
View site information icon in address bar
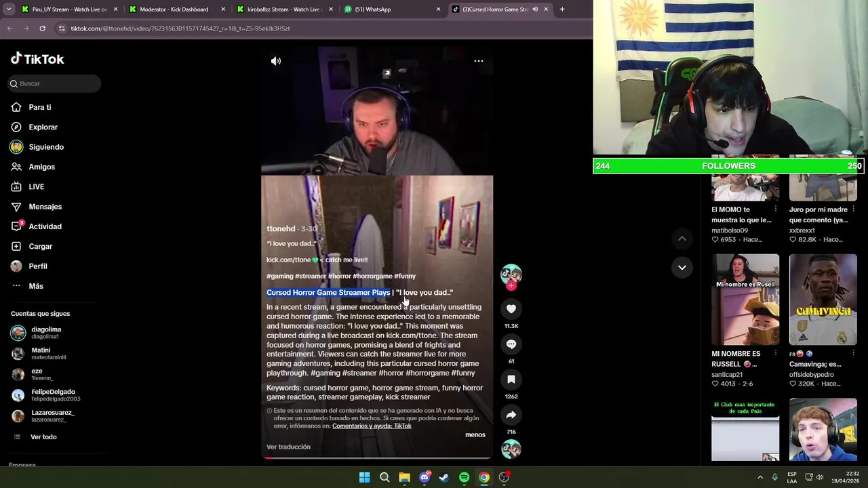(62, 28)
